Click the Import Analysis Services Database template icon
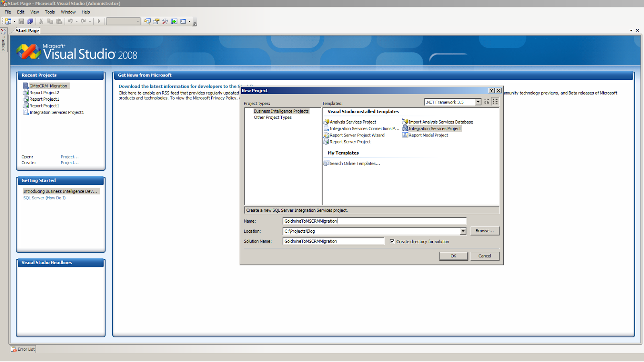644x362 pixels. [x=405, y=122]
